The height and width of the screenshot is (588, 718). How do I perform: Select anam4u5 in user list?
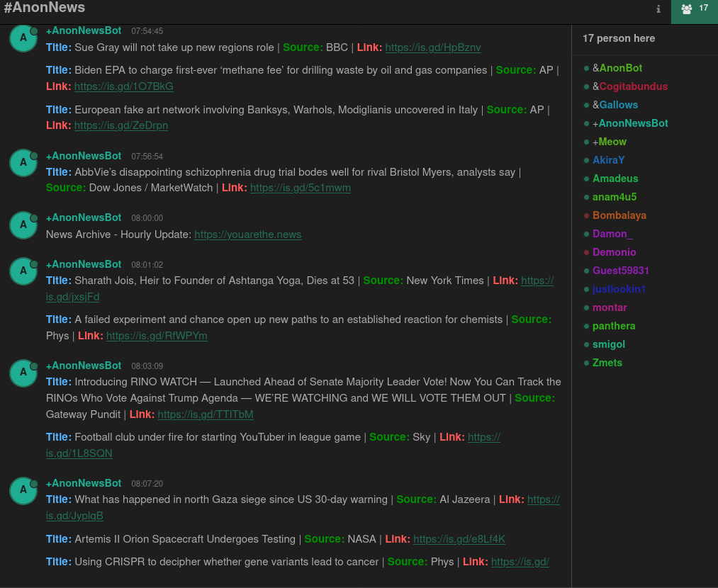(x=614, y=197)
